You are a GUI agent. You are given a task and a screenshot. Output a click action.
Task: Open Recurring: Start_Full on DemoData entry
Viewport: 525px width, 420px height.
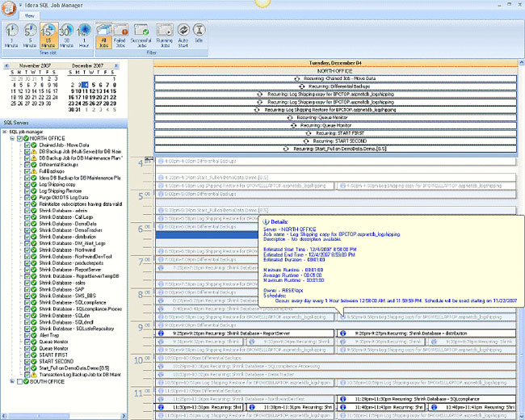click(335, 149)
